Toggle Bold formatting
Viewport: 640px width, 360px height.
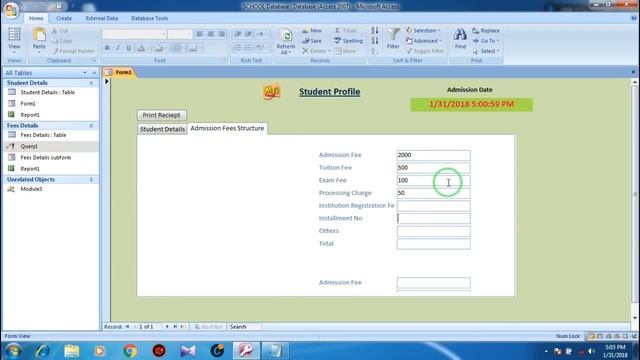(107, 48)
